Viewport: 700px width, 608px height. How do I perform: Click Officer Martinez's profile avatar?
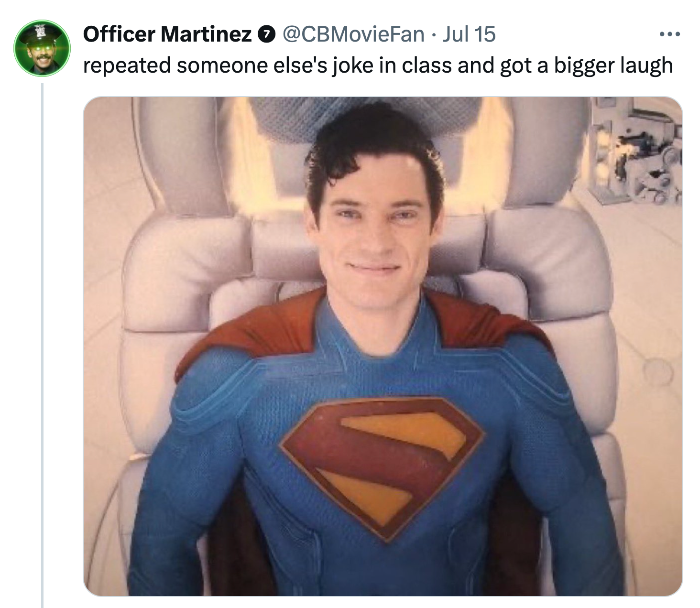pyautogui.click(x=42, y=48)
